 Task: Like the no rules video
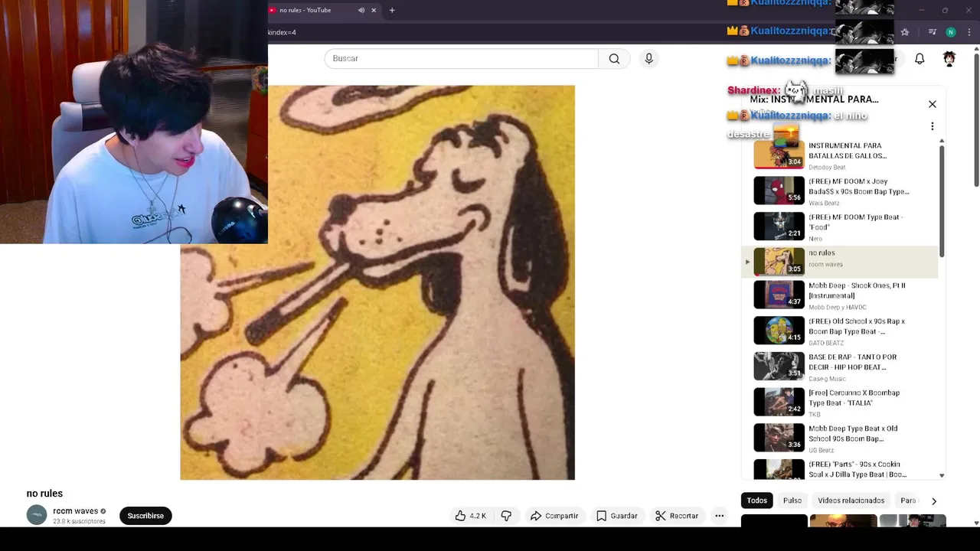point(471,516)
